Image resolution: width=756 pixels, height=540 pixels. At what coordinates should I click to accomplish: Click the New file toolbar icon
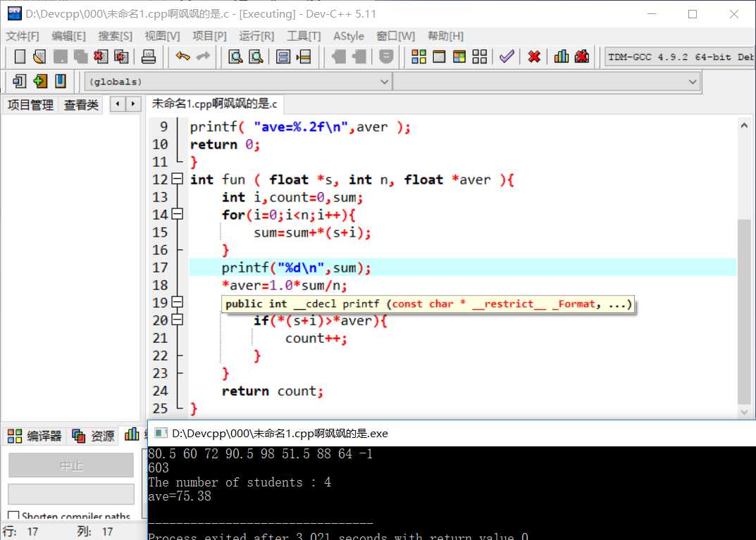point(20,56)
